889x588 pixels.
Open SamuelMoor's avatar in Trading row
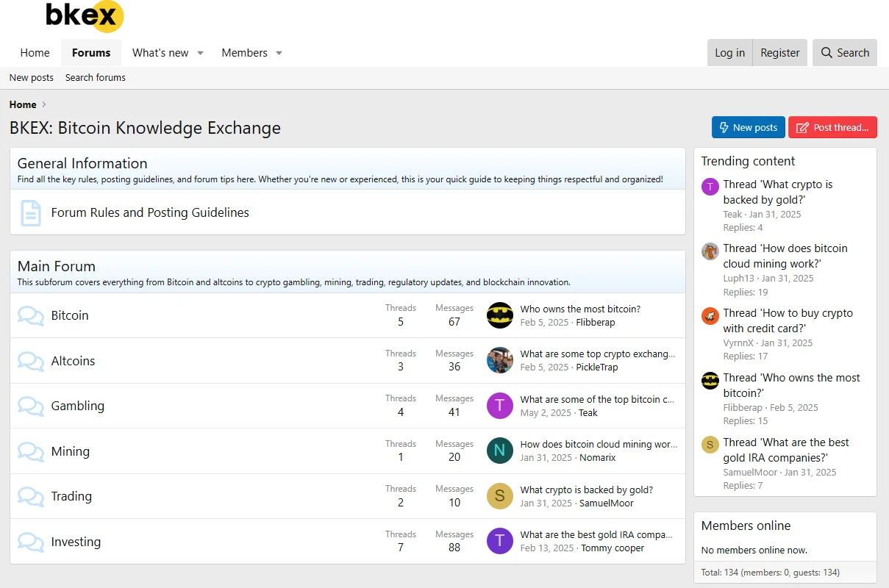(x=500, y=496)
